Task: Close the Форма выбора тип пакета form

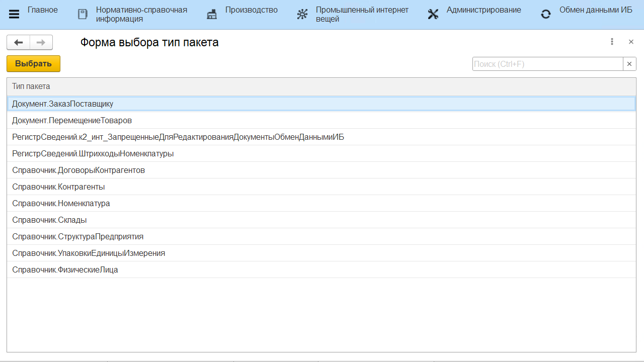Action: 631,42
